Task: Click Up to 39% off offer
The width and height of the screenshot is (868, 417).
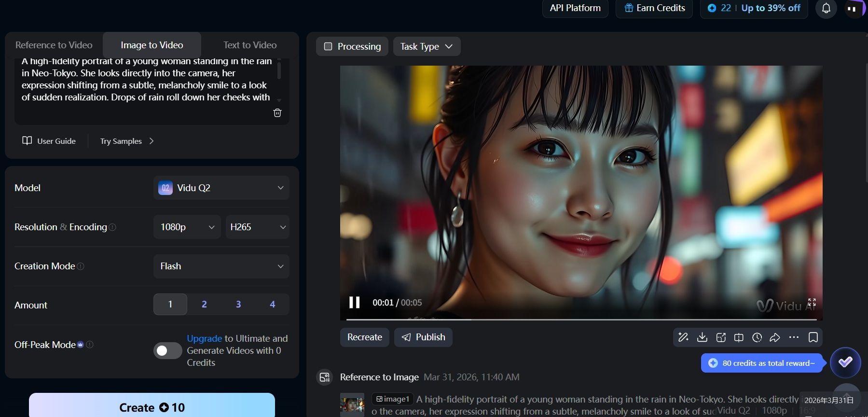Action: [771, 8]
